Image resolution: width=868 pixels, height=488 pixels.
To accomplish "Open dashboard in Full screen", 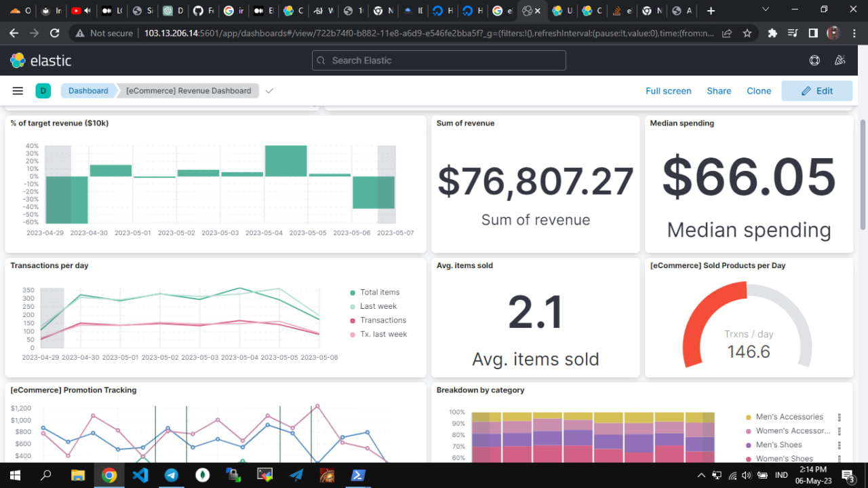I will click(x=668, y=91).
